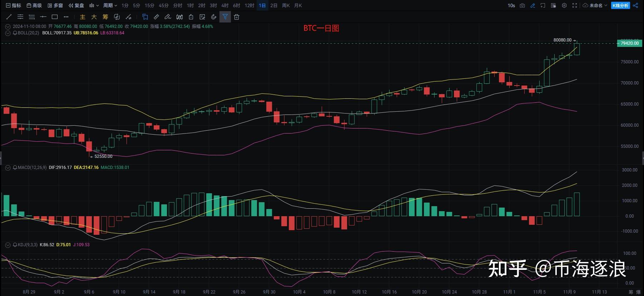Select the rectangle drawing tool
Screen dimensions: 644x296
[x=55, y=17]
